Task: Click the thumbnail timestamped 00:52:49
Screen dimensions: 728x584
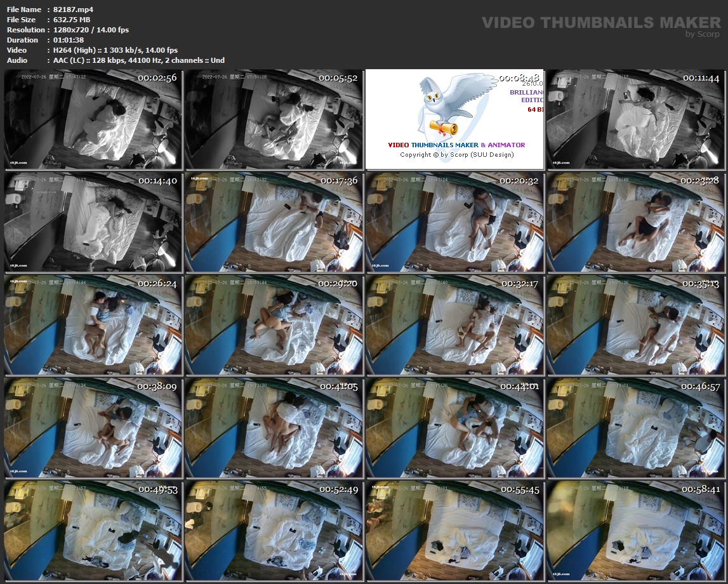Action: click(x=274, y=531)
